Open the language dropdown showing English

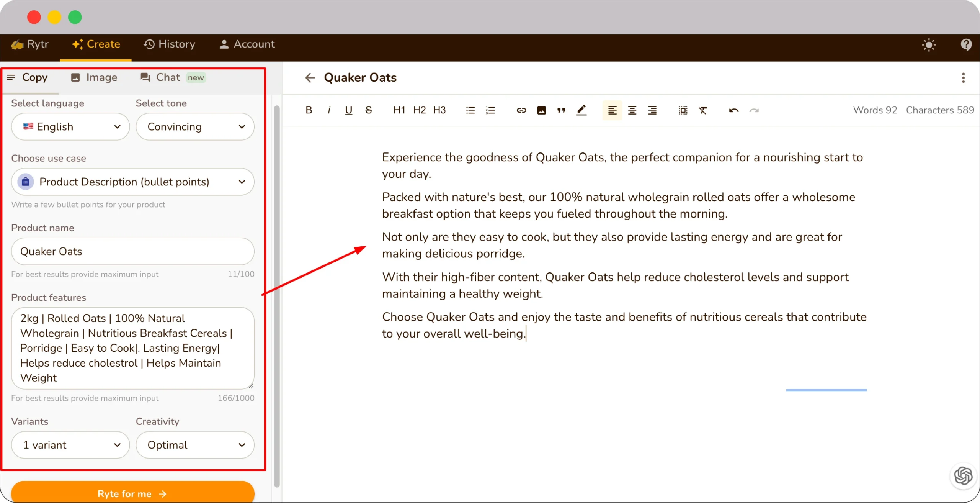point(70,127)
